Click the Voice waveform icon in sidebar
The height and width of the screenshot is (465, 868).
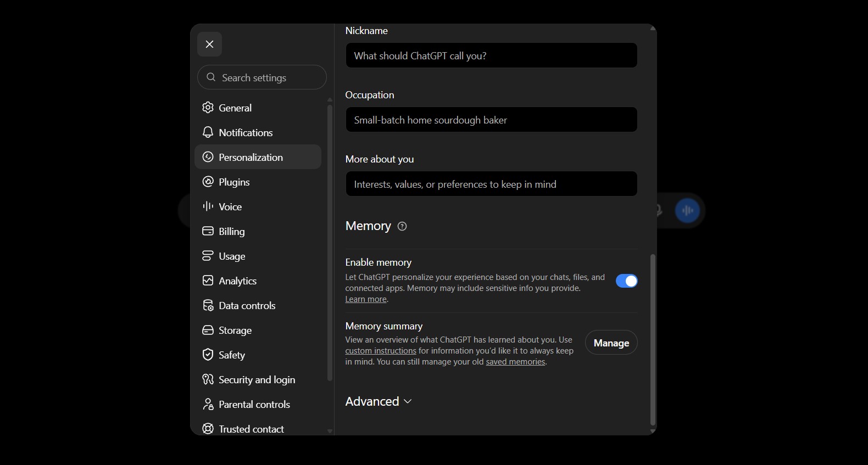point(208,206)
